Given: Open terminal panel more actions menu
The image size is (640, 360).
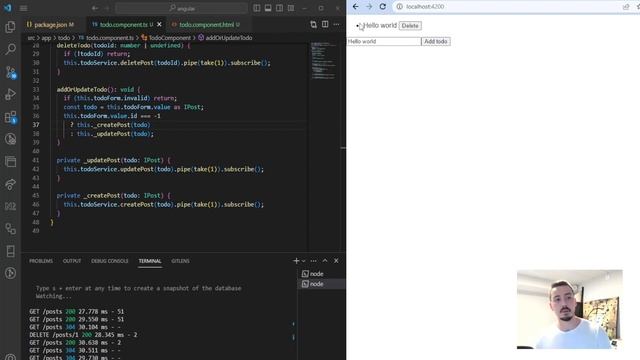Looking at the screenshot, I should [313, 261].
